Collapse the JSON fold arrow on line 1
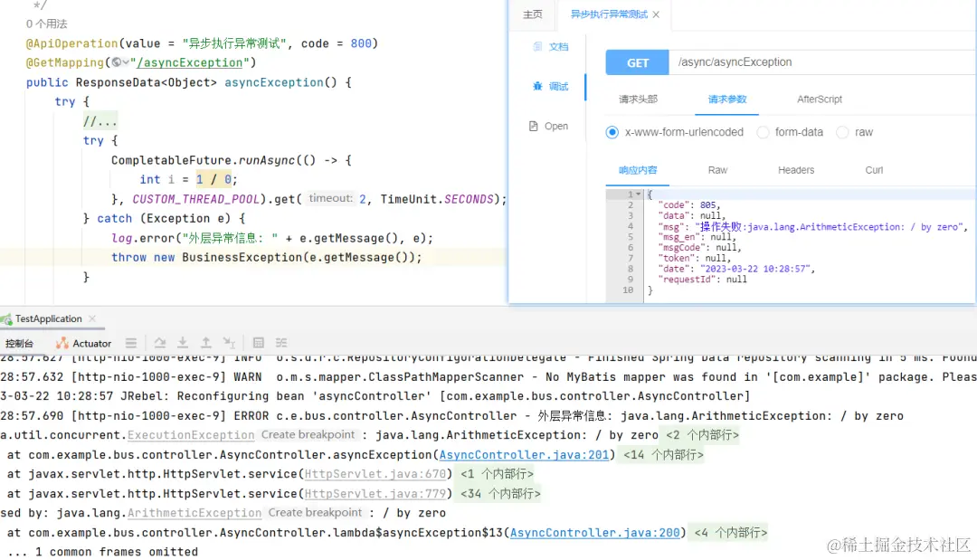Image resolution: width=977 pixels, height=560 pixels. click(638, 195)
